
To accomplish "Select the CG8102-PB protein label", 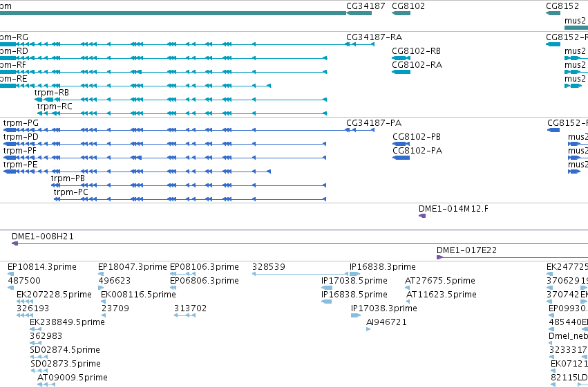I will click(x=417, y=137).
